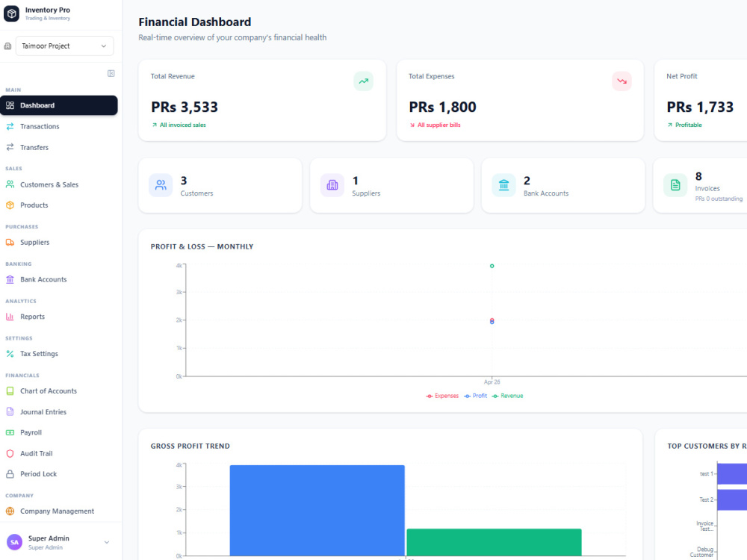The image size is (747, 560).
Task: Toggle Expenses series in chart legend
Action: 442,396
